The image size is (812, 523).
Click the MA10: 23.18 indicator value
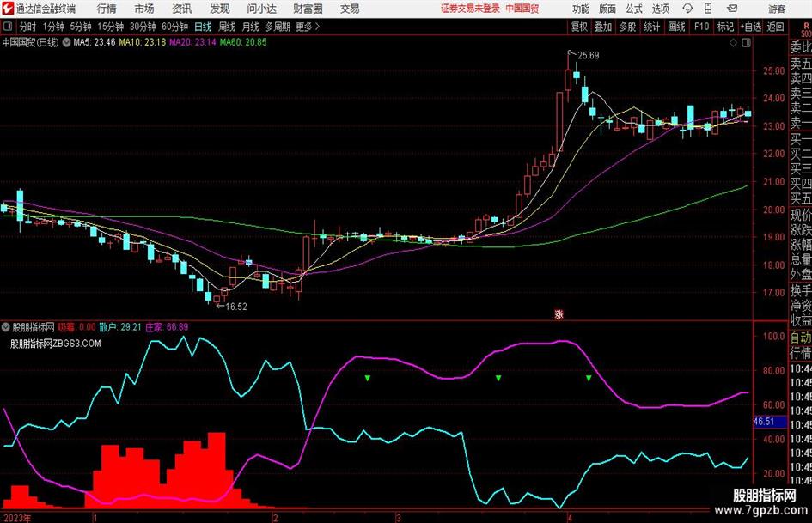143,42
